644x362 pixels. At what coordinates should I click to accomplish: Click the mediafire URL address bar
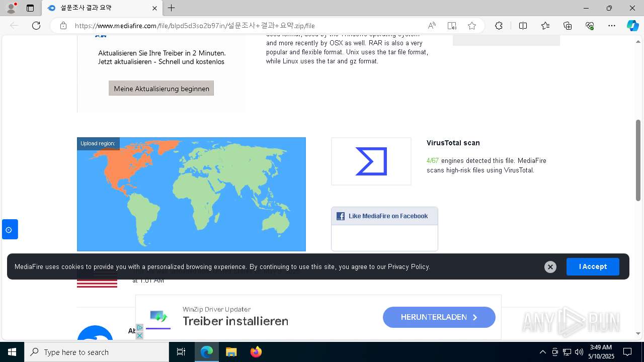(x=195, y=26)
